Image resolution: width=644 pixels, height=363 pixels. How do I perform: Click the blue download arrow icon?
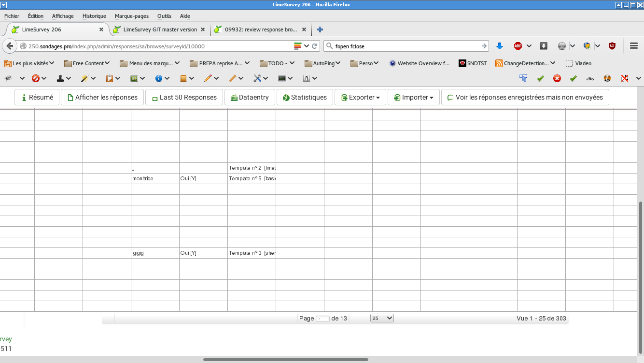coord(500,46)
